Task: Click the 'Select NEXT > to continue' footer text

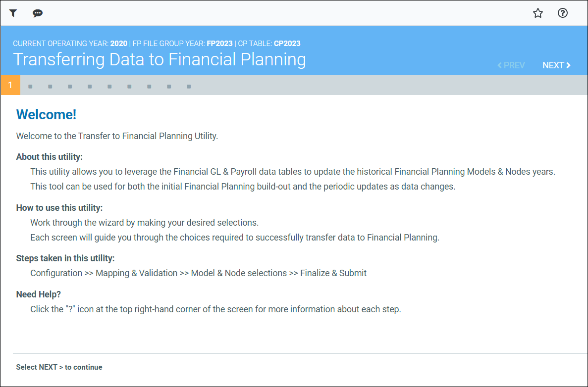Action: [59, 367]
